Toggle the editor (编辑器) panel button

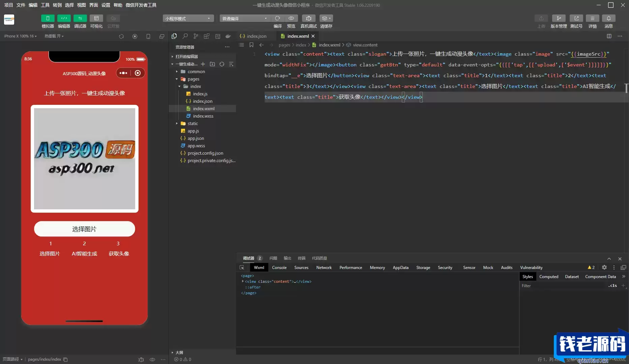click(x=64, y=18)
